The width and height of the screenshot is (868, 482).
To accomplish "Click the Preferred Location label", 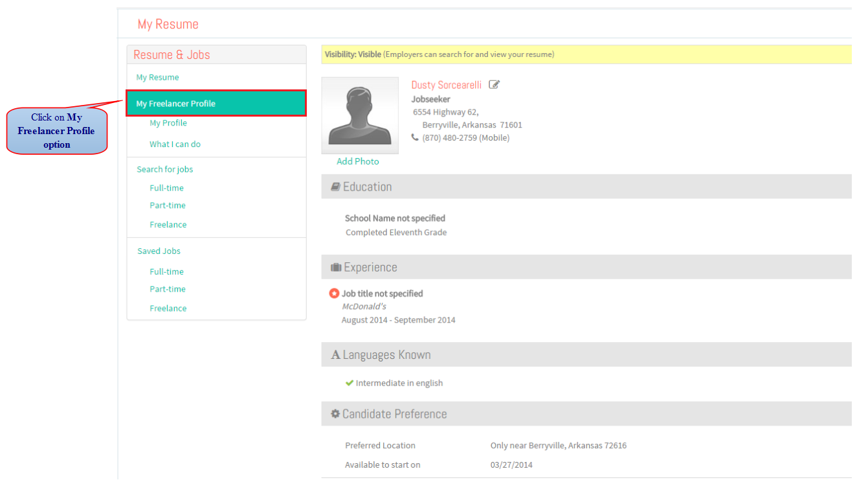I will (381, 446).
